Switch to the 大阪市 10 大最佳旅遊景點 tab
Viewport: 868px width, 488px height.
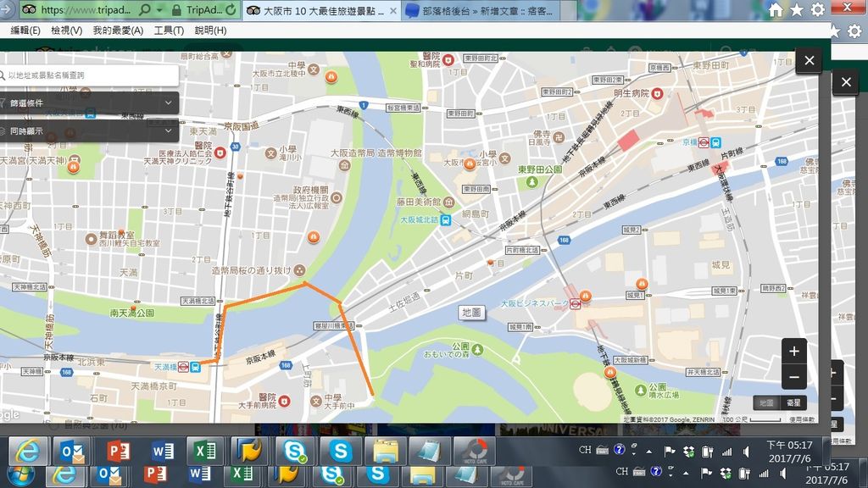[x=318, y=12]
